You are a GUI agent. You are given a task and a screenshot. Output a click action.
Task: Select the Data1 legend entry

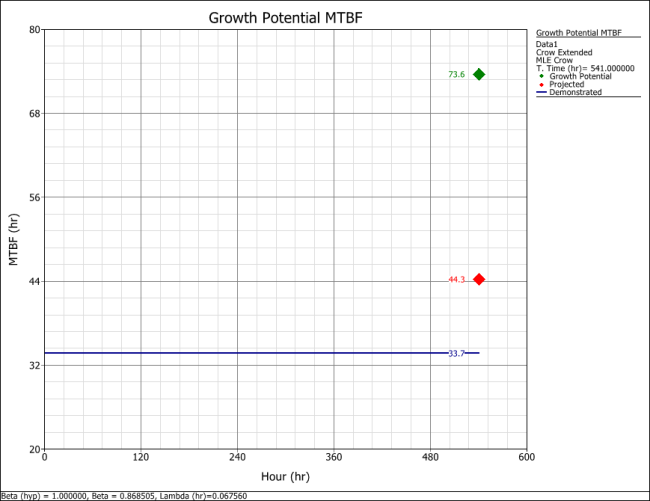547,44
